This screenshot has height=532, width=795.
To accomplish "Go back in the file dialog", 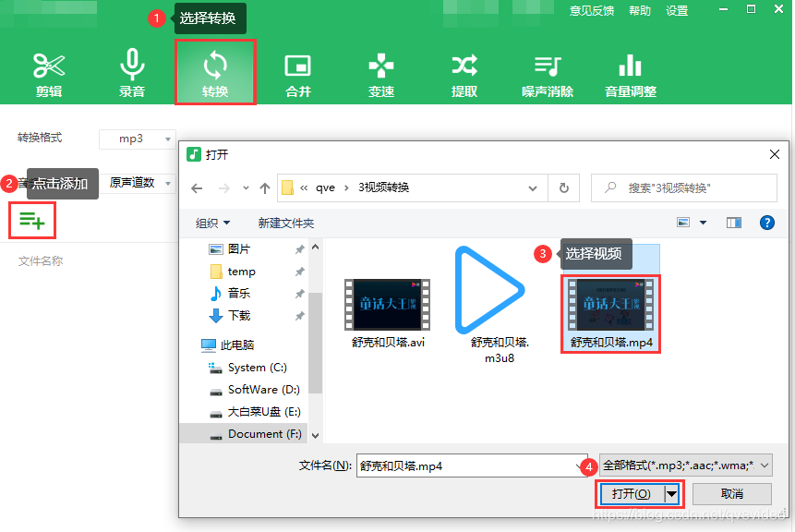I will 197,188.
